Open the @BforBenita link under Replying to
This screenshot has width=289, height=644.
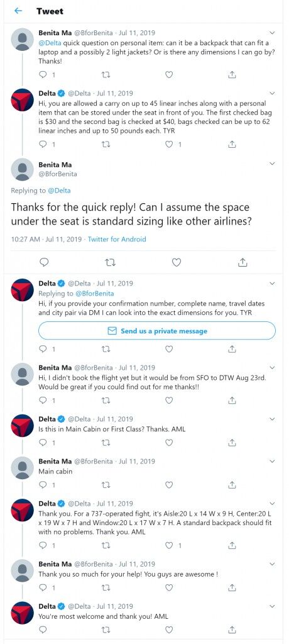point(95,293)
